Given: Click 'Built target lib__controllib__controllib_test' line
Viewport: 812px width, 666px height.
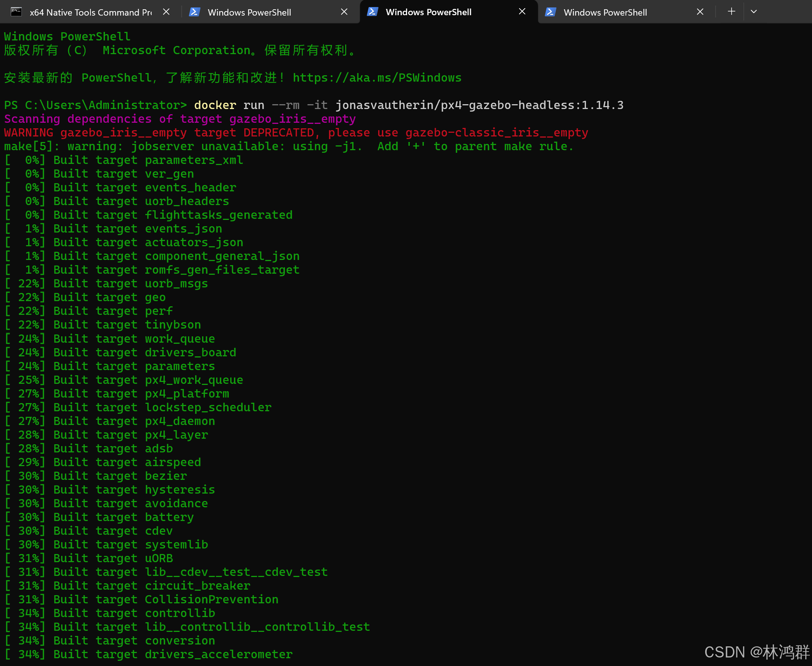Looking at the screenshot, I should pos(187,627).
